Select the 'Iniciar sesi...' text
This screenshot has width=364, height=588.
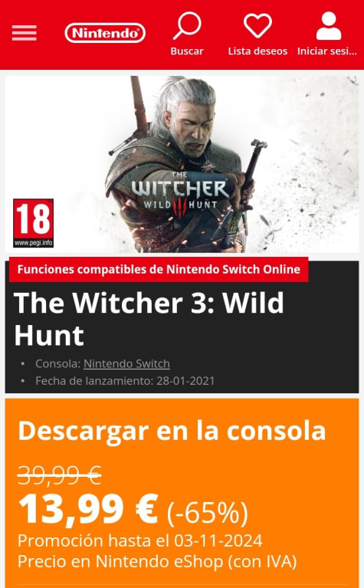pos(327,51)
